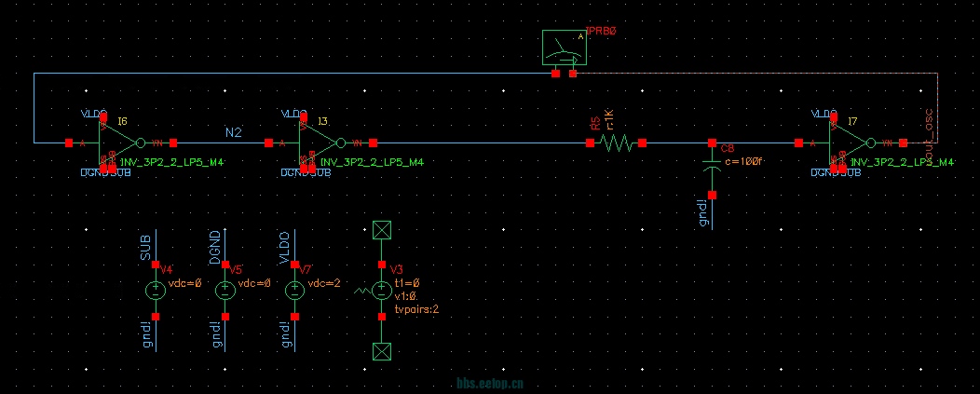This screenshot has height=394, width=980.
Task: Select the V3 piecewise-linear source circle
Action: pyautogui.click(x=382, y=291)
